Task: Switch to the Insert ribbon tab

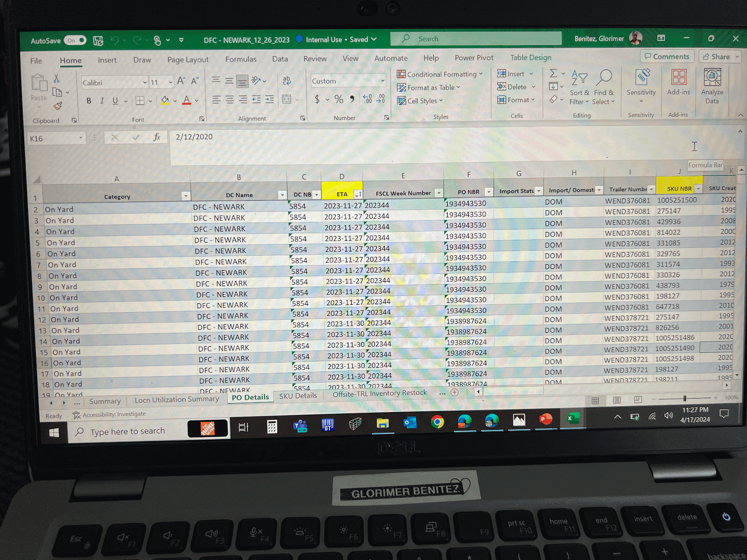Action: click(x=107, y=60)
